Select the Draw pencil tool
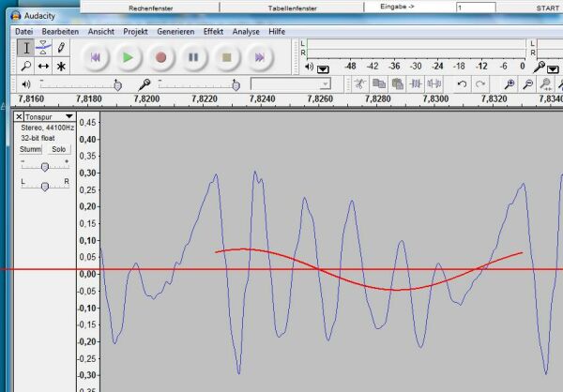The height and width of the screenshot is (392, 563). coord(61,48)
